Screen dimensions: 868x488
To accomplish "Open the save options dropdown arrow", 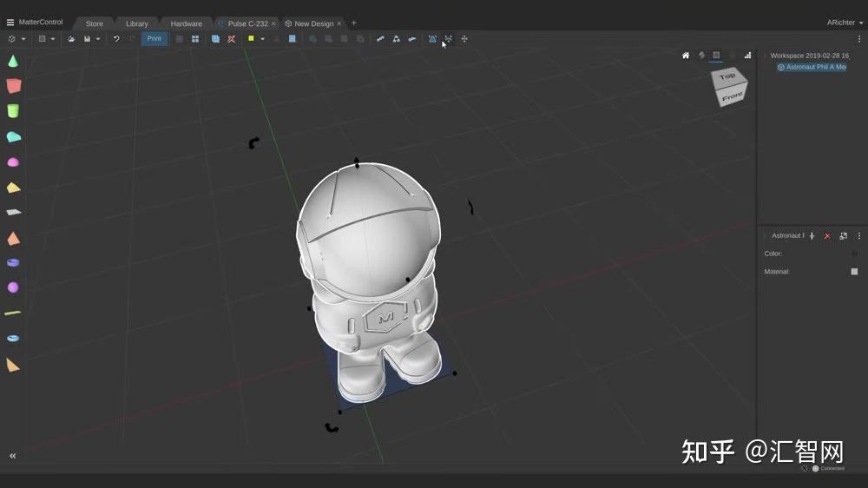I will [x=98, y=39].
